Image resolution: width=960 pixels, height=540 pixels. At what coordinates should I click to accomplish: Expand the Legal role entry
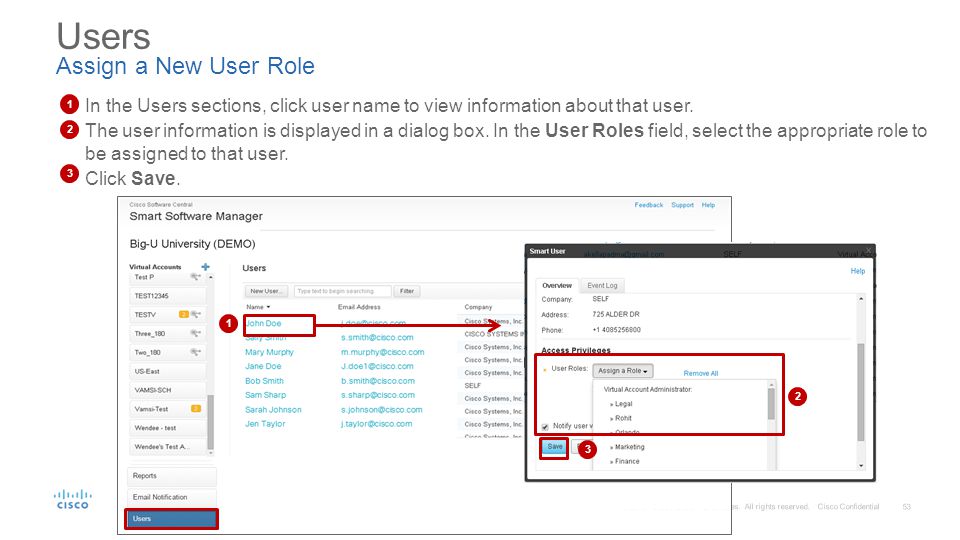tap(621, 404)
